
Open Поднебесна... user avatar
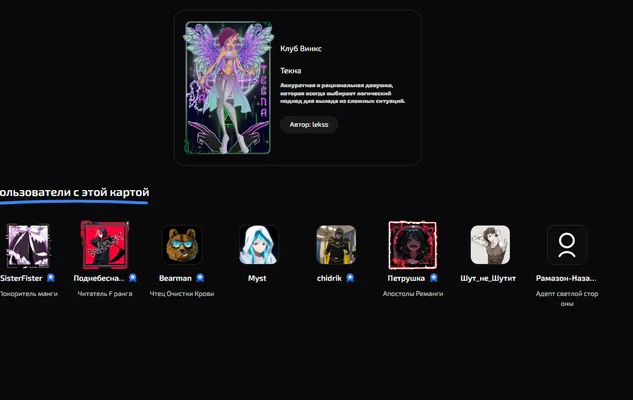click(x=105, y=245)
